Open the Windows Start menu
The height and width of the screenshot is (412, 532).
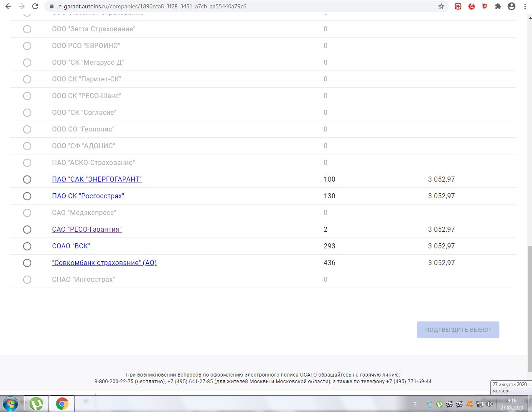10,404
